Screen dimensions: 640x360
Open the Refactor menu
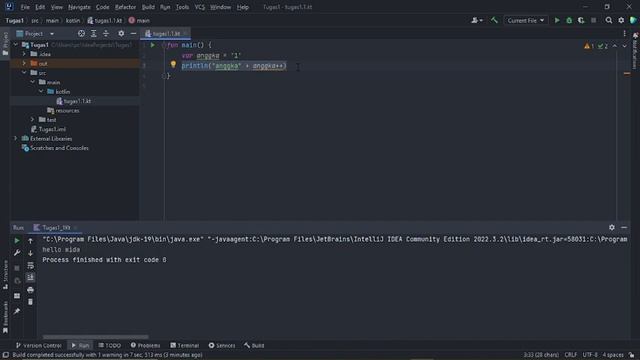[125, 7]
